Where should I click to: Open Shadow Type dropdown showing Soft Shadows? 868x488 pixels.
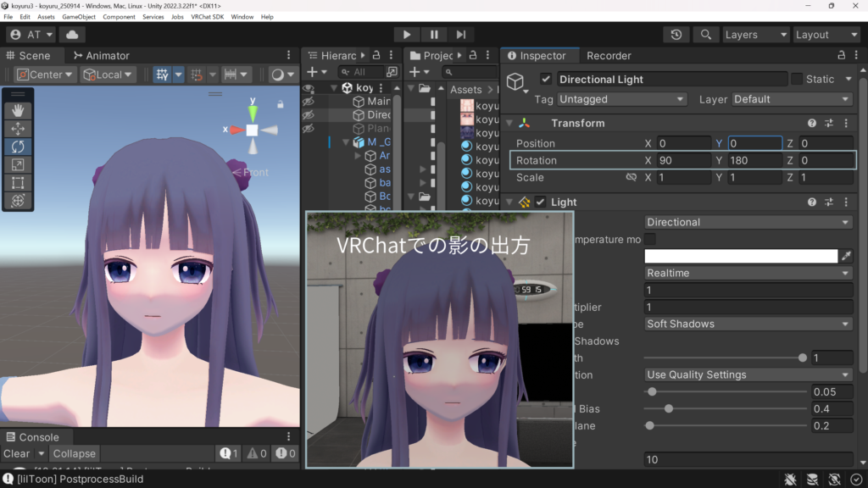point(748,324)
